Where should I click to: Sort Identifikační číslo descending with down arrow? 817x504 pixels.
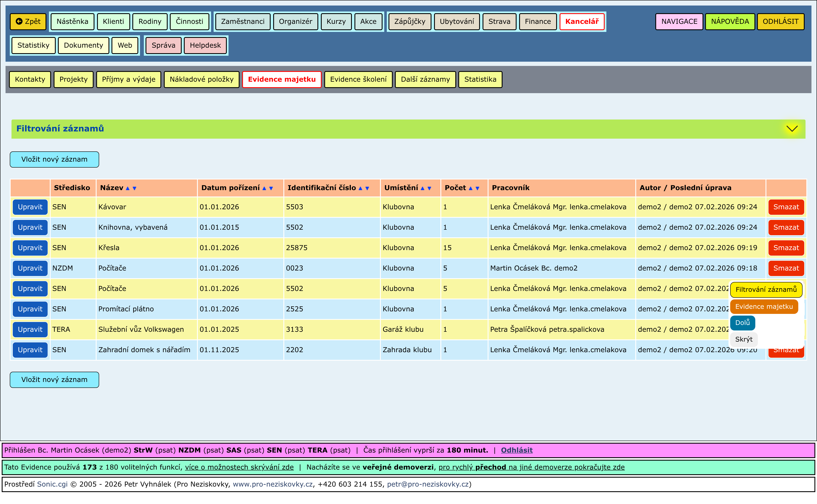pyautogui.click(x=367, y=188)
